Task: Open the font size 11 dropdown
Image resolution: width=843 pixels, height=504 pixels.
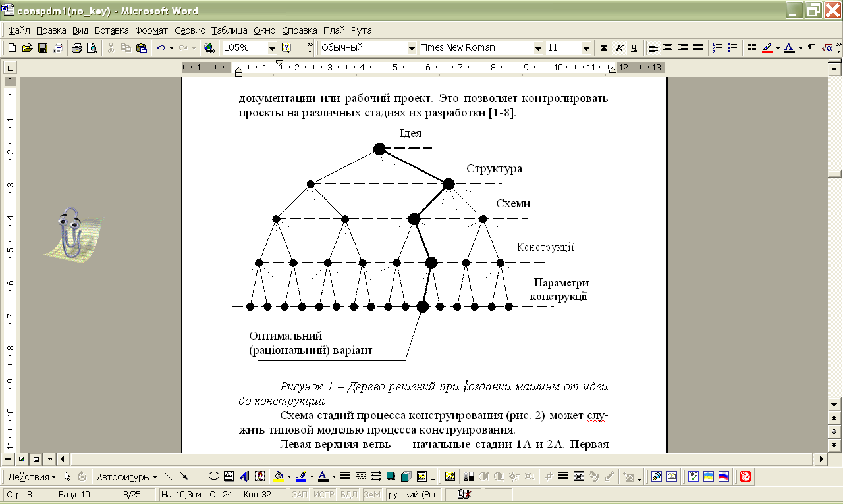Action: [587, 48]
